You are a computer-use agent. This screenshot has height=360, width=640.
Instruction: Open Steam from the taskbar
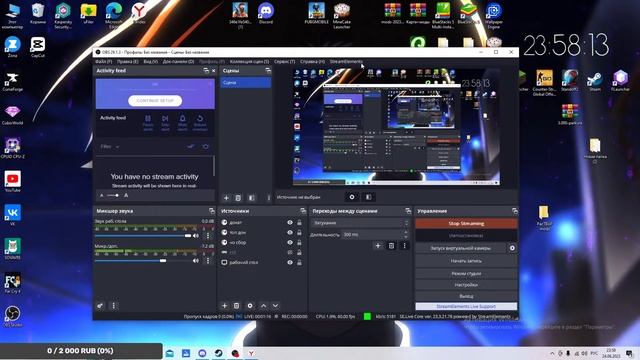pos(219,353)
